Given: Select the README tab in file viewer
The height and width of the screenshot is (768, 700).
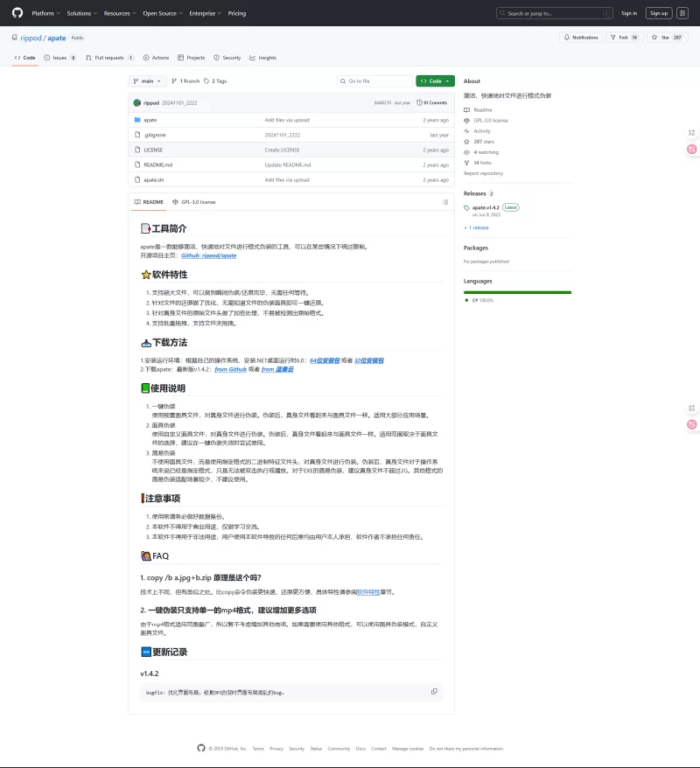Looking at the screenshot, I should [149, 202].
